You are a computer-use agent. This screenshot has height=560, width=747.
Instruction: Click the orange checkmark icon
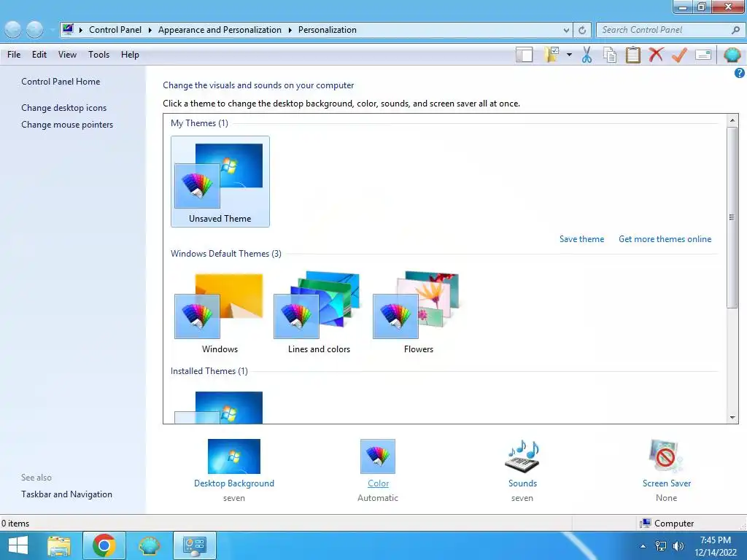pos(679,55)
